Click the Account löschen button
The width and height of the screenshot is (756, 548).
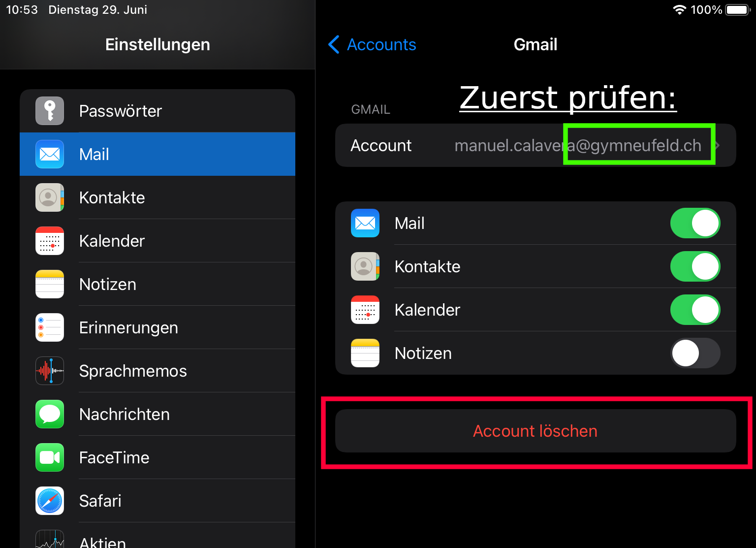pos(535,431)
